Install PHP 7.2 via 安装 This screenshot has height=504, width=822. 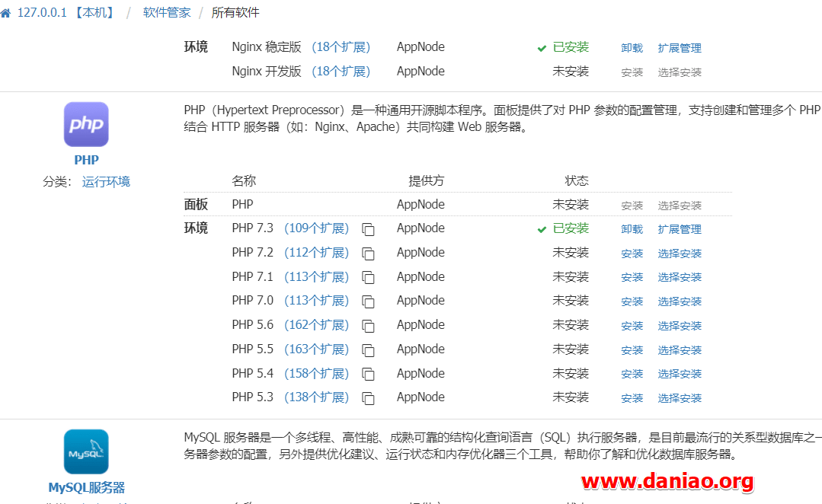[x=632, y=254]
